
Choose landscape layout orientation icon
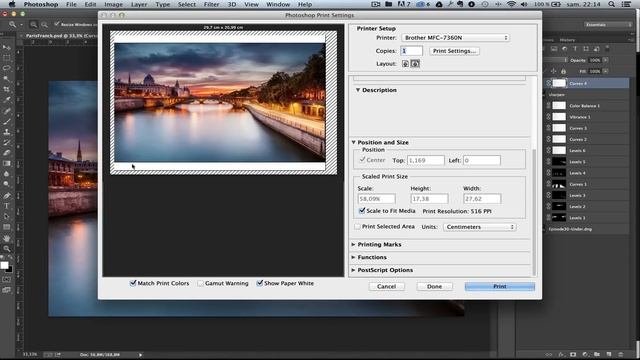coord(415,64)
